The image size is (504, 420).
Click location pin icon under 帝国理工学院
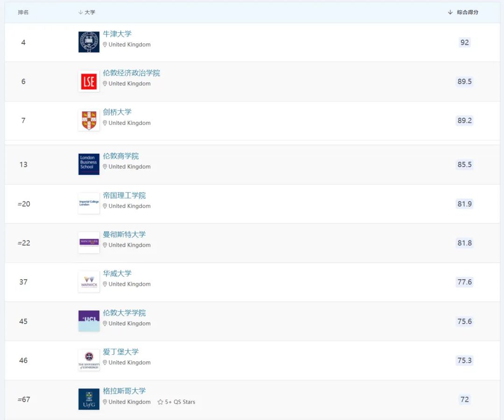tap(105, 206)
